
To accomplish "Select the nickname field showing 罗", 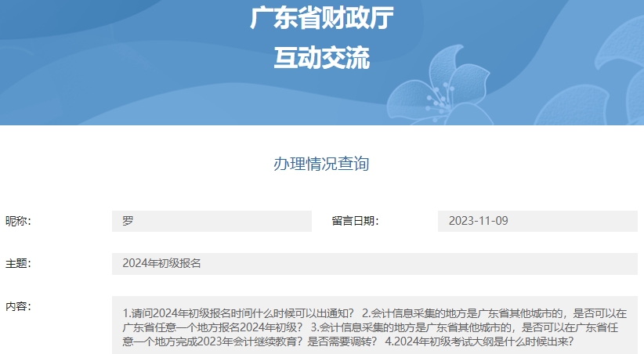I will 212,221.
